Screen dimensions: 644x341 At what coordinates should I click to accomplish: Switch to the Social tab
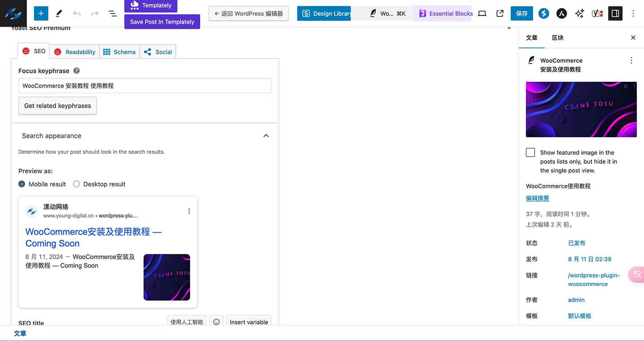[x=158, y=52]
